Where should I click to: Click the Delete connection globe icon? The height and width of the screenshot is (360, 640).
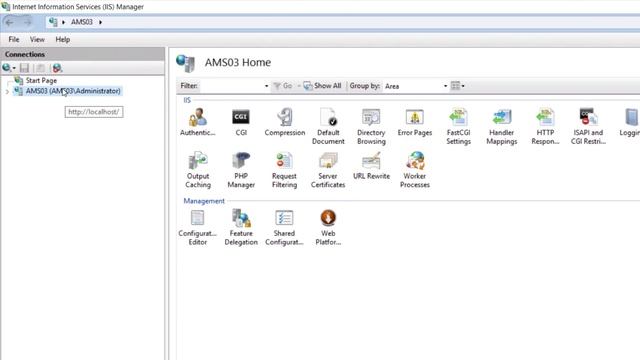[x=57, y=68]
